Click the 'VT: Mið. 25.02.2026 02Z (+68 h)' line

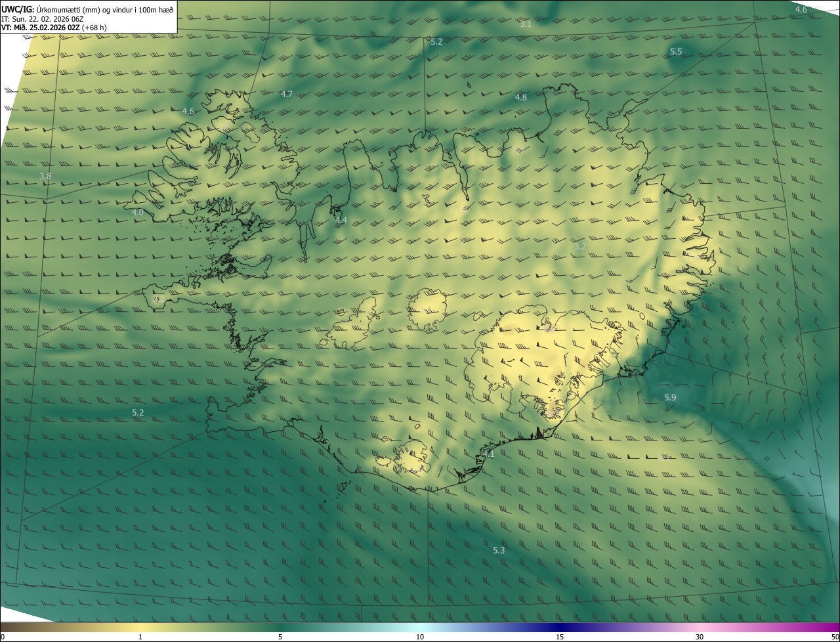[55, 28]
